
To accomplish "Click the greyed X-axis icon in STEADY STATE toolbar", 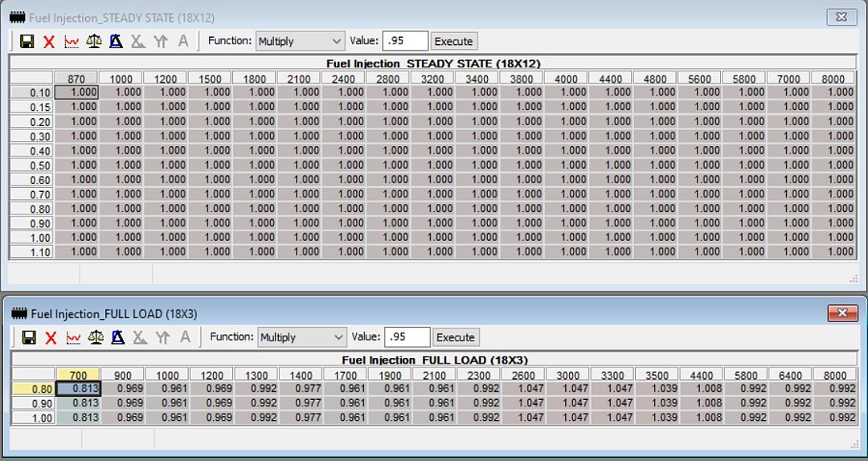I will (138, 42).
